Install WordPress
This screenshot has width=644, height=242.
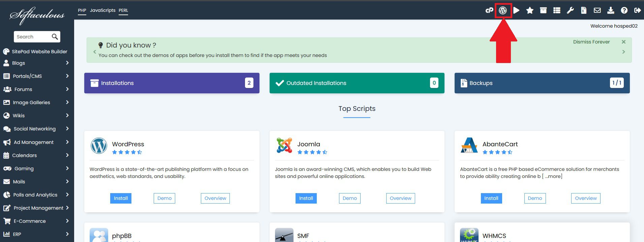click(x=121, y=198)
